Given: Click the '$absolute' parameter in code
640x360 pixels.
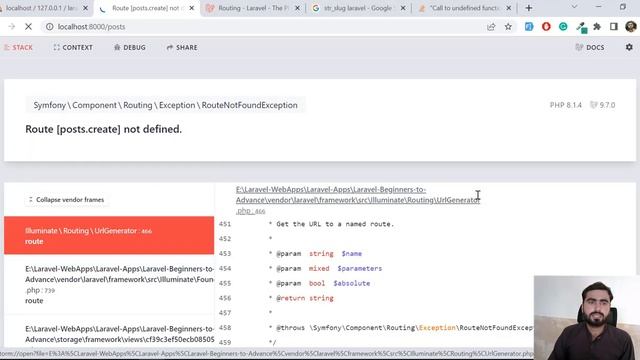Looking at the screenshot, I should [351, 283].
